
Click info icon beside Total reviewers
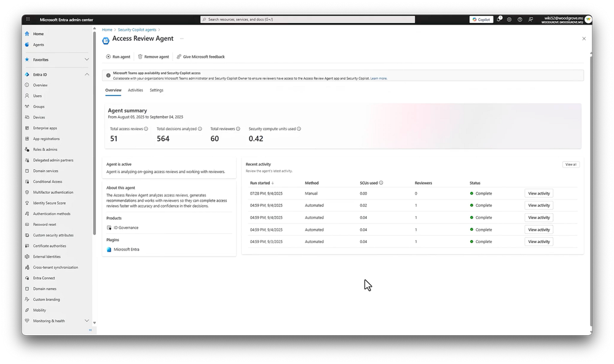[238, 129]
